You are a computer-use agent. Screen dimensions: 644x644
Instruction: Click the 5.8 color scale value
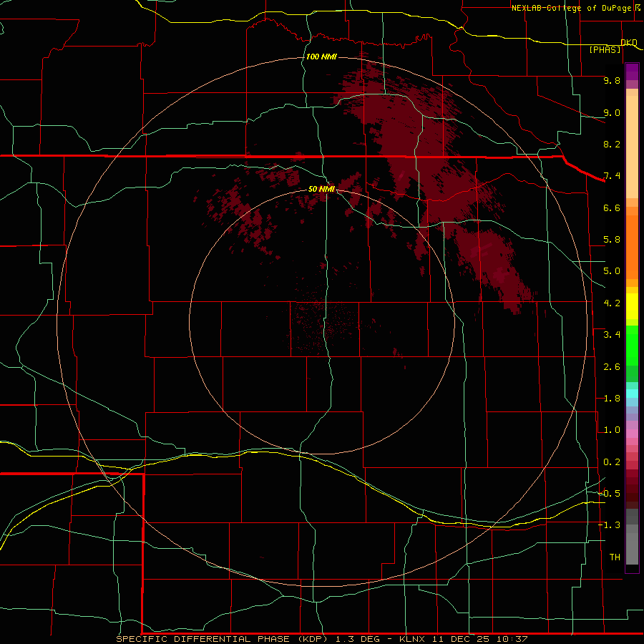(x=612, y=240)
